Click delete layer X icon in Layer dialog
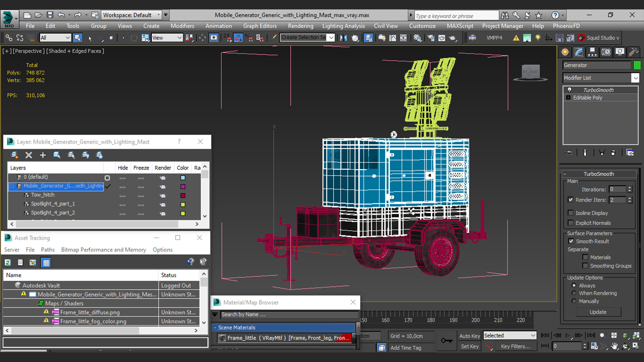This screenshot has width=644, height=362. pyautogui.click(x=29, y=155)
